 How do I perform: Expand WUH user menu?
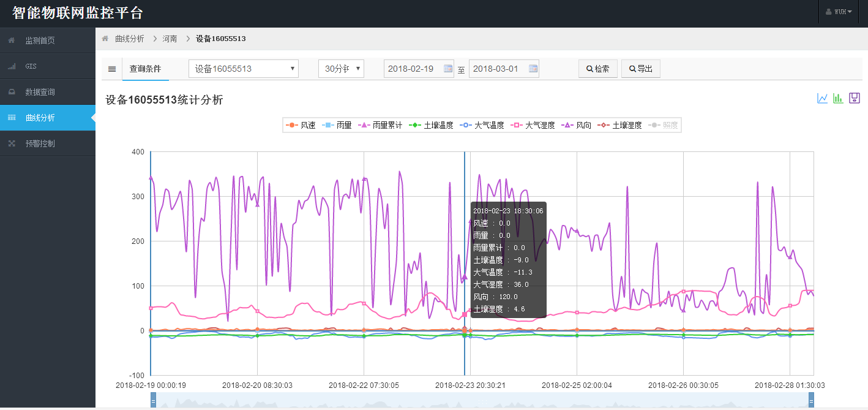[x=842, y=12]
